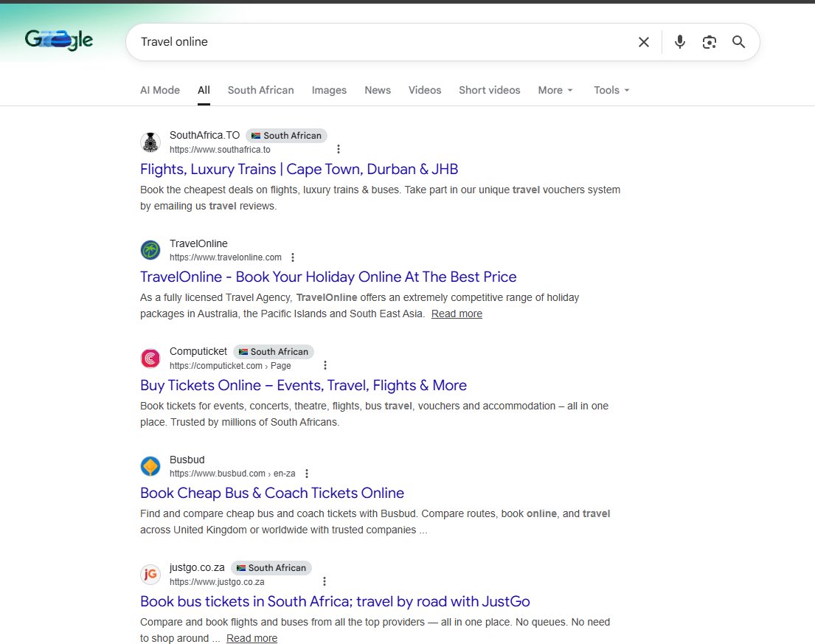The width and height of the screenshot is (815, 644).
Task: Click the https://www.busbud.com › en-za URL
Action: click(x=232, y=474)
